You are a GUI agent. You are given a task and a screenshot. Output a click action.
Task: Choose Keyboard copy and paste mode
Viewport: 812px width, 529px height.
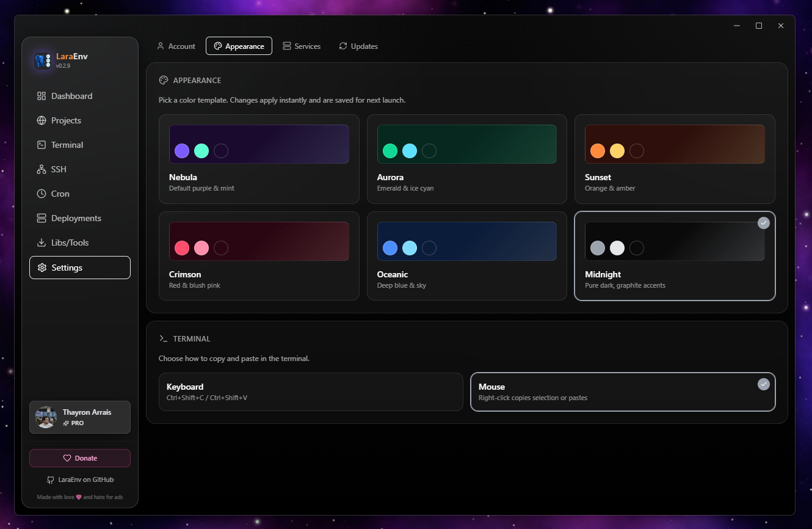click(311, 392)
